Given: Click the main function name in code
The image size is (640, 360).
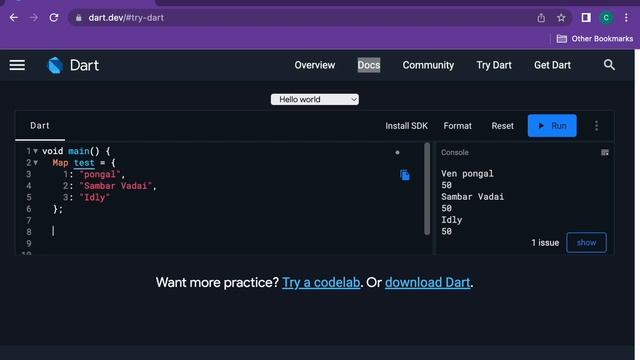Looking at the screenshot, I should 78,151.
